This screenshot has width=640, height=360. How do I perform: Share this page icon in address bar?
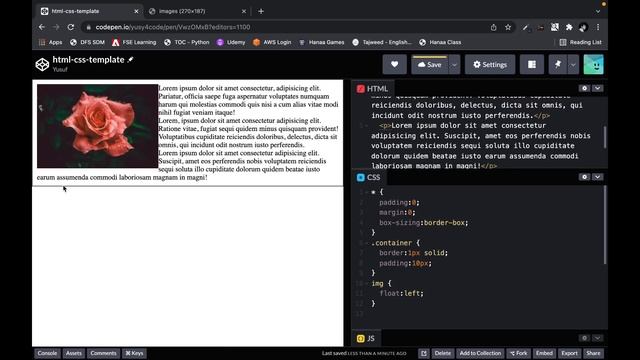(493, 27)
